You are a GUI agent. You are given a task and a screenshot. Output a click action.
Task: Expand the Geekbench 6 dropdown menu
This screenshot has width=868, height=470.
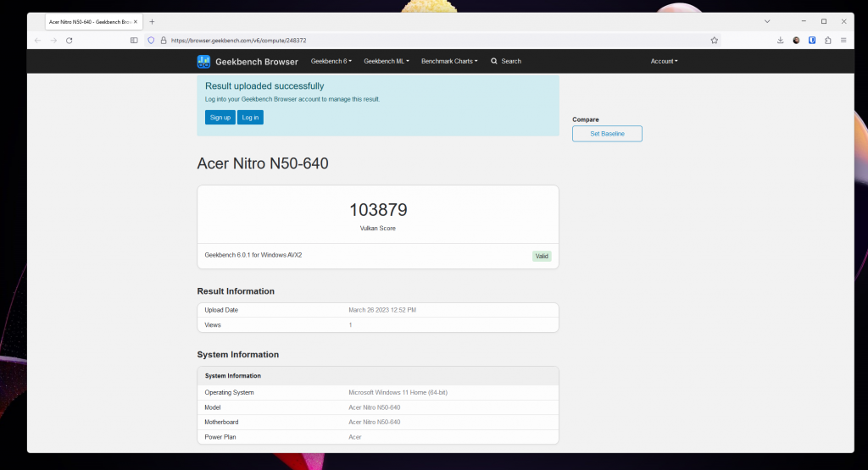click(331, 61)
